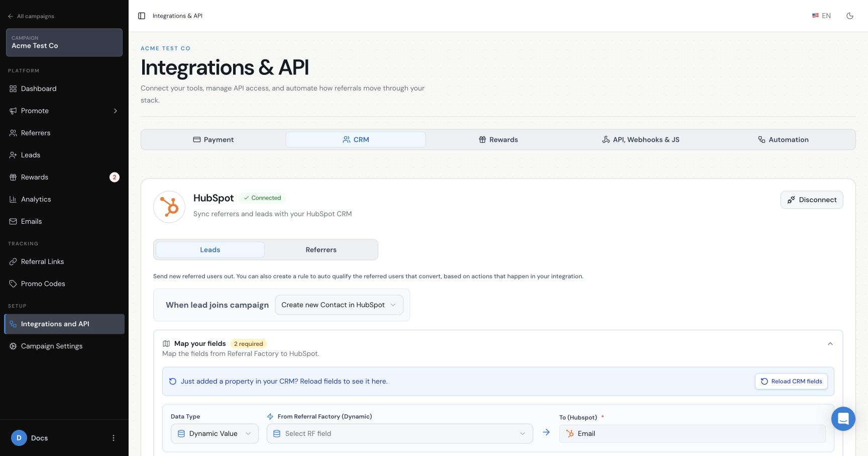
Task: Open the Analytics page
Action: tap(64, 199)
